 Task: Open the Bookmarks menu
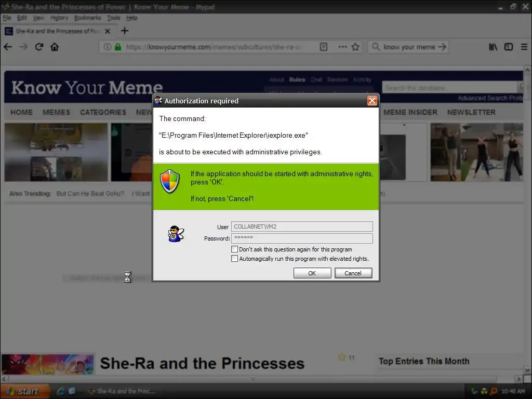pyautogui.click(x=87, y=18)
